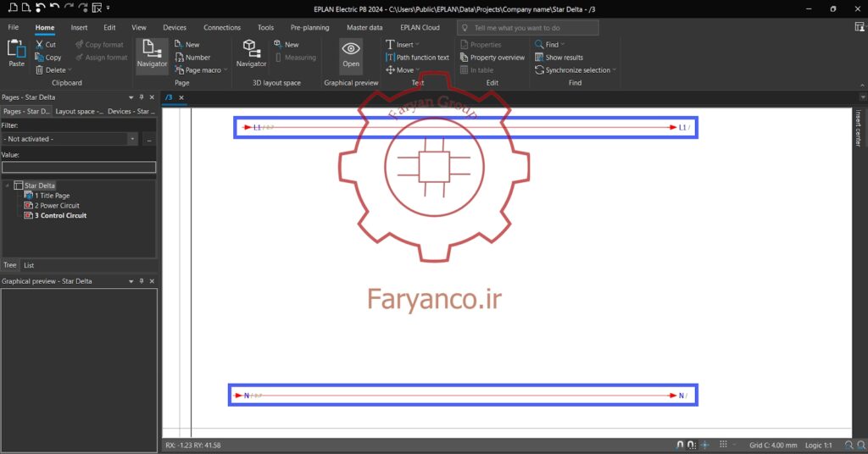Open Graphical preview panel options dropdown
868x454 pixels.
pyautogui.click(x=131, y=281)
